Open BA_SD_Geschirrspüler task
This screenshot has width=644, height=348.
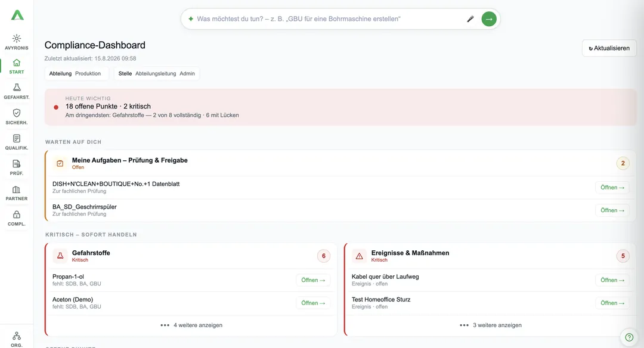[x=612, y=210]
